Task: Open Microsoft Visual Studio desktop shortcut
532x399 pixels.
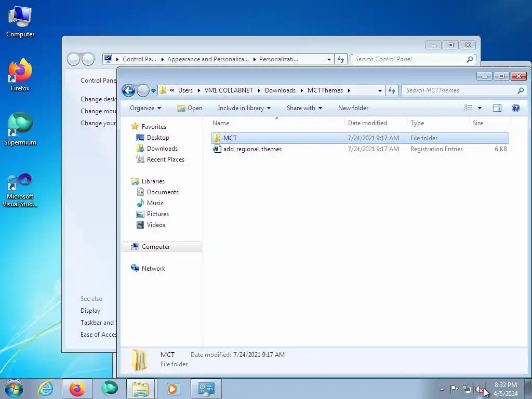Action: [20, 190]
